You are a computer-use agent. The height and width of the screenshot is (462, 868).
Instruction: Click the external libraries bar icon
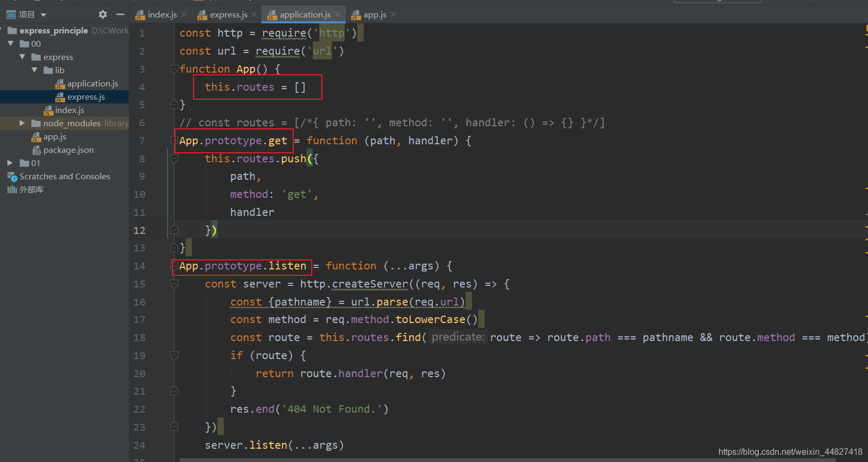pos(12,189)
